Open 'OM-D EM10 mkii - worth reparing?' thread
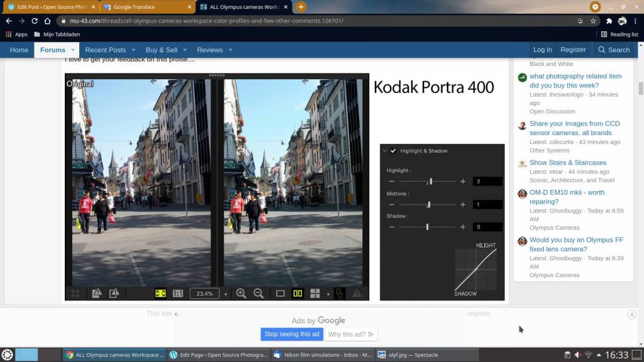 point(567,197)
